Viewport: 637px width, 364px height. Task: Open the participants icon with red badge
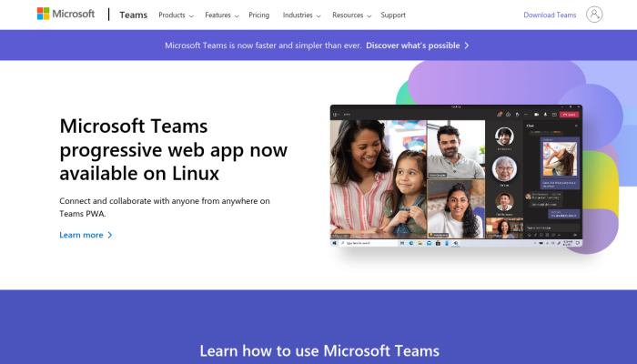coord(500,115)
